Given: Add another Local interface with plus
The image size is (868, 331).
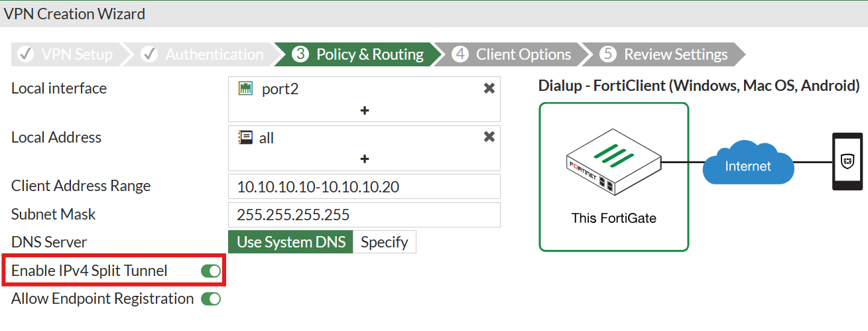Looking at the screenshot, I should (364, 110).
